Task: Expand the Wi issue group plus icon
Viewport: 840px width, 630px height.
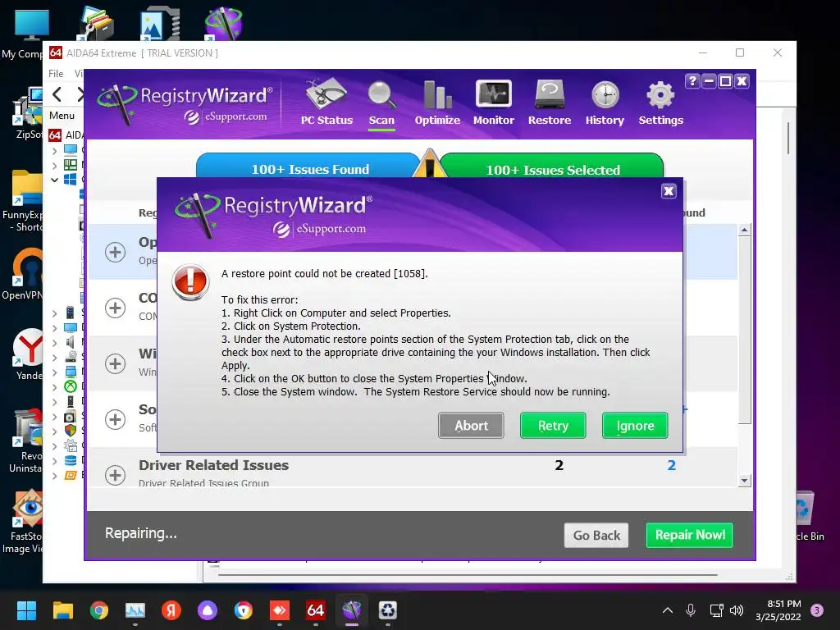Action: pos(115,363)
